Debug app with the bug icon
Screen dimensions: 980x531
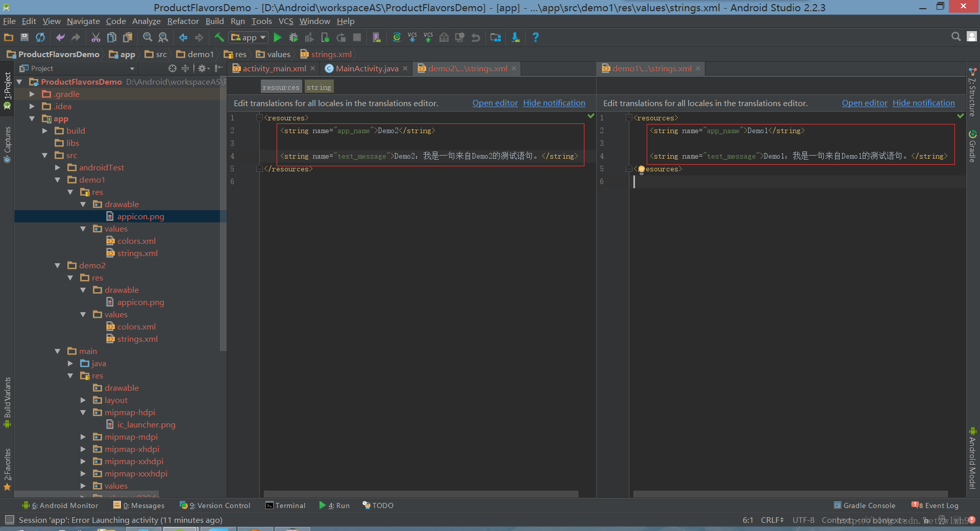coord(293,37)
